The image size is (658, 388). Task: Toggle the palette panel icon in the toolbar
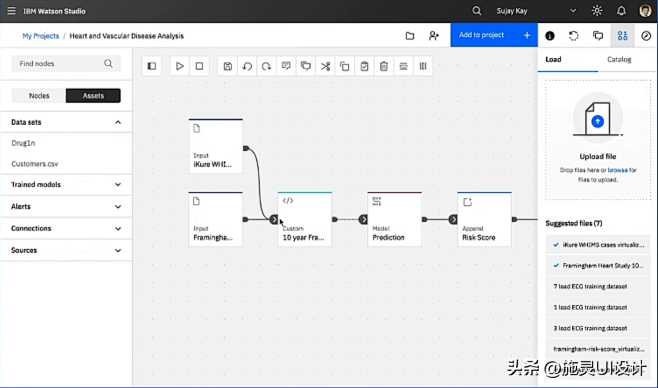152,66
